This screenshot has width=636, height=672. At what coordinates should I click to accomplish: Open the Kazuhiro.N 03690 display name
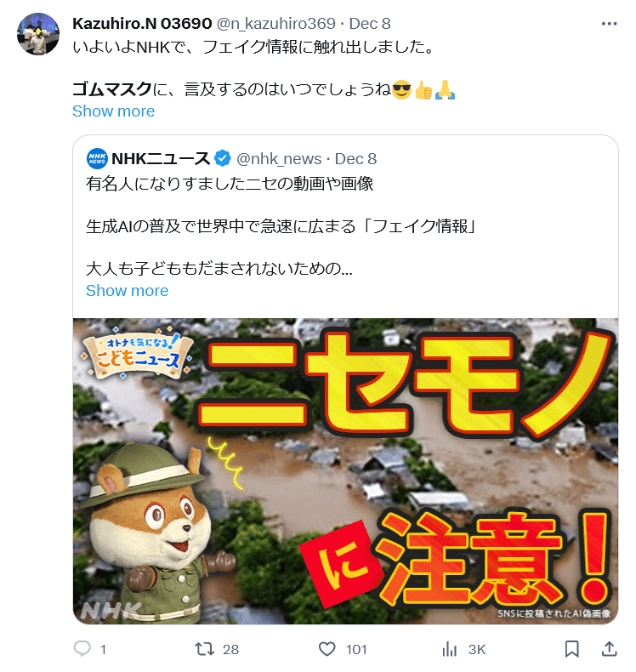(x=142, y=24)
